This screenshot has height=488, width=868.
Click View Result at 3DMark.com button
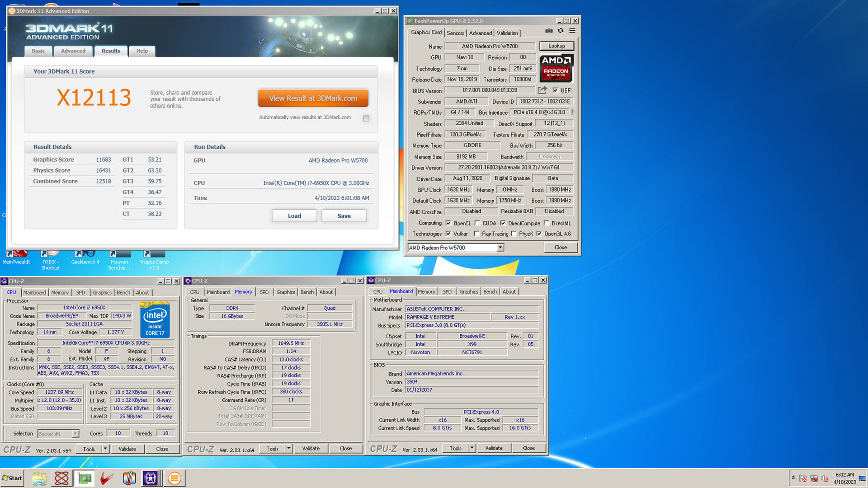click(x=313, y=99)
